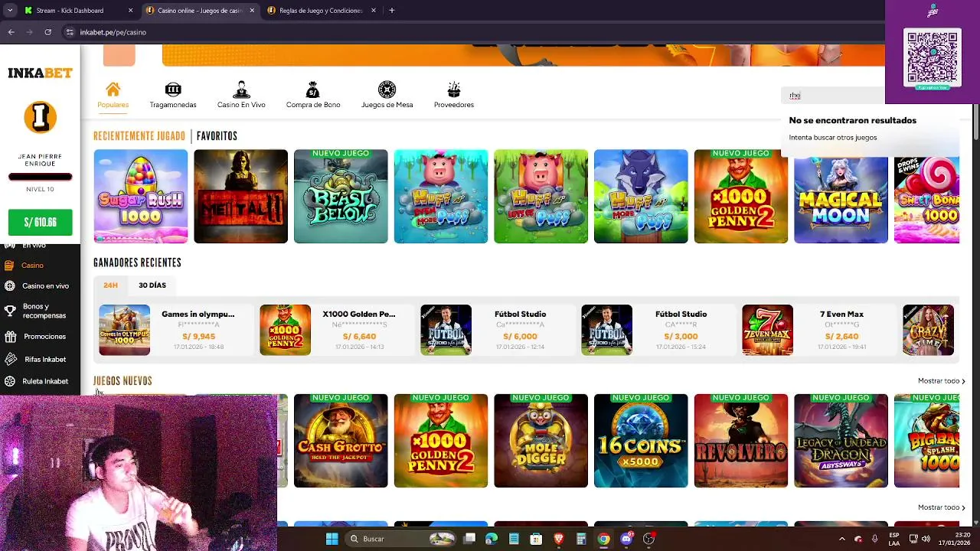Click the site information icon in address bar
This screenshot has width=980, height=551.
[70, 32]
